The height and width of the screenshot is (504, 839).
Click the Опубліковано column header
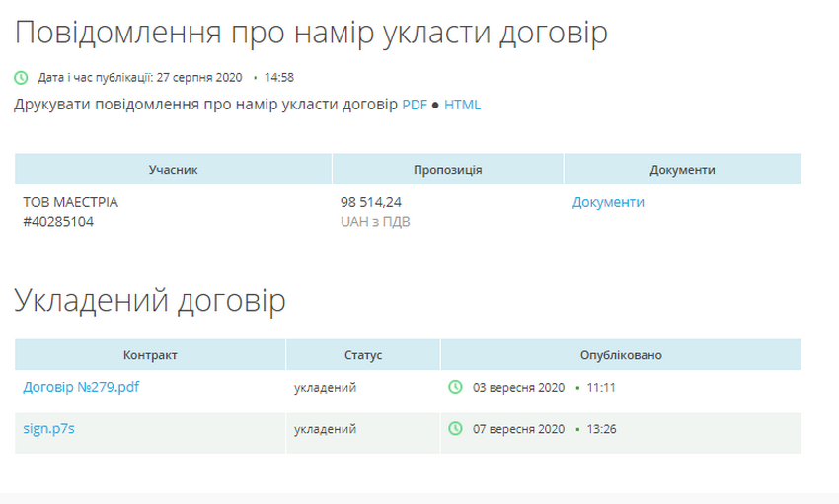click(x=621, y=355)
